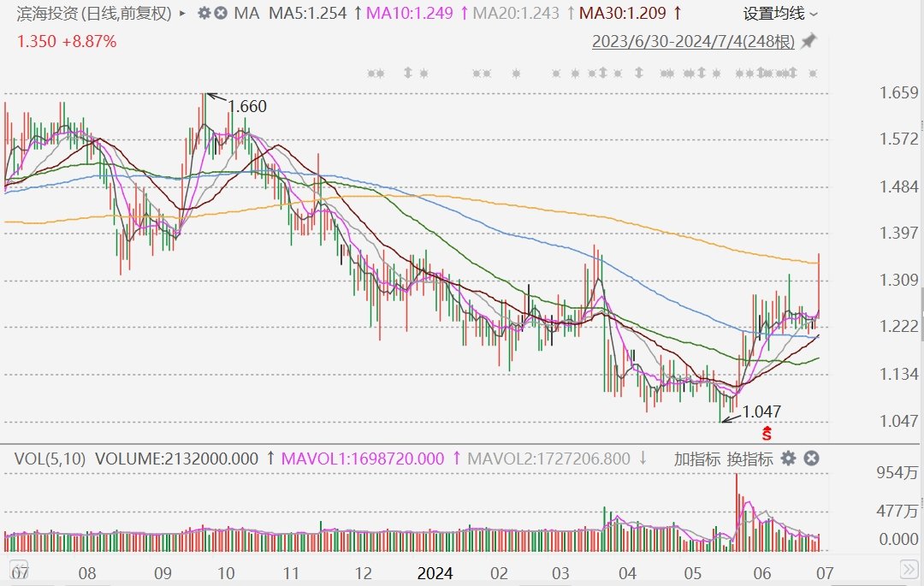Select the VOLUME:2132000.000 reading
The image size is (924, 586).
tap(177, 459)
